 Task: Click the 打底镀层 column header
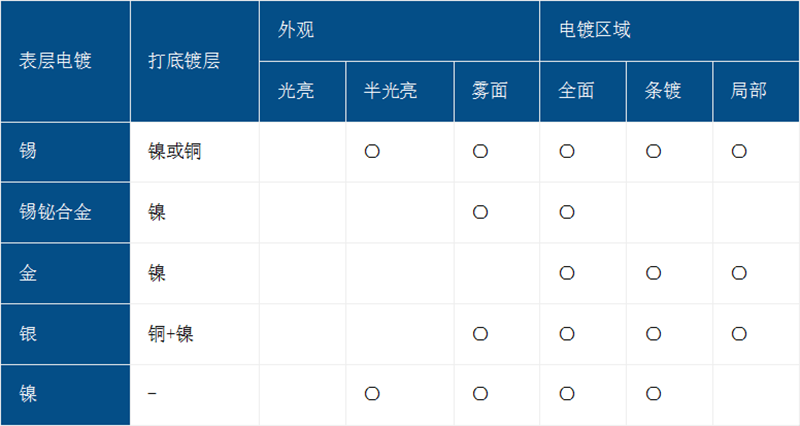(183, 60)
